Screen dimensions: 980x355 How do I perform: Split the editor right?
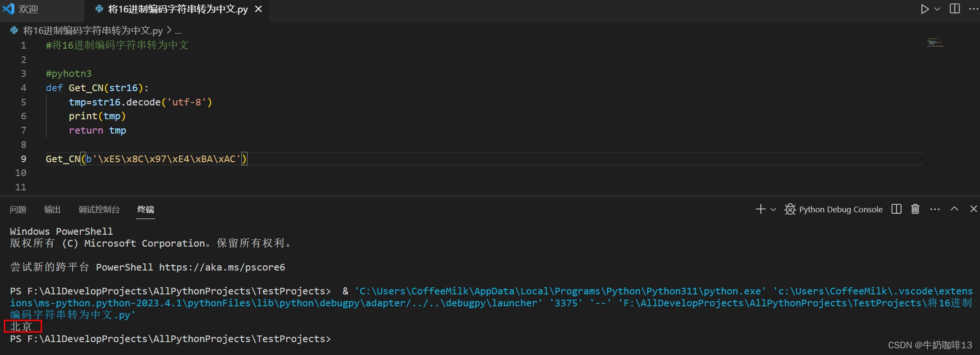pyautogui.click(x=955, y=9)
